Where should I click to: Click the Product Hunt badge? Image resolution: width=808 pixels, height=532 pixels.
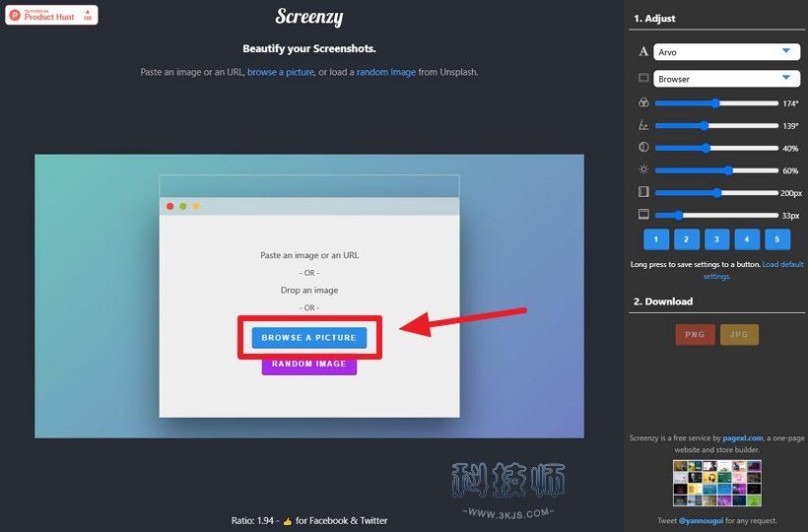click(51, 15)
